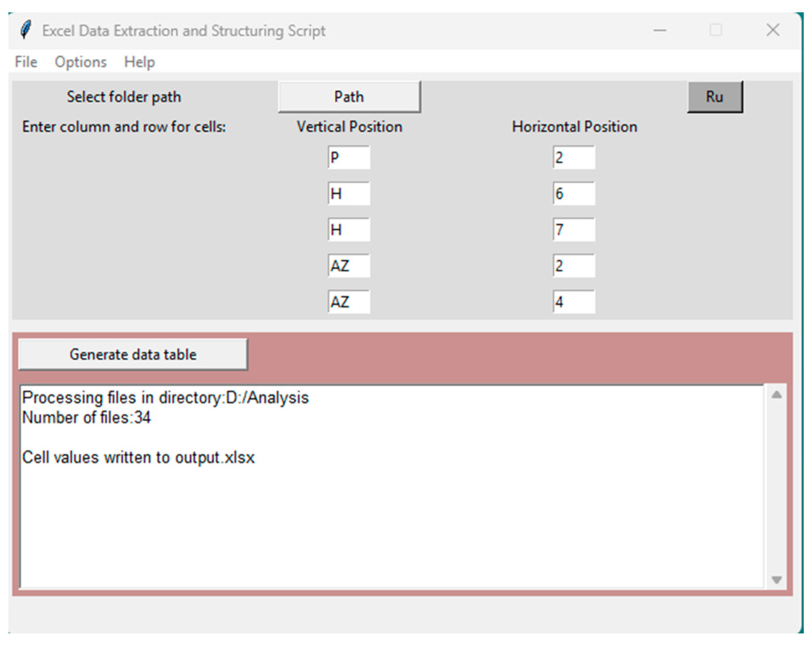The height and width of the screenshot is (646, 812).
Task: Open the File menu
Action: click(x=26, y=62)
